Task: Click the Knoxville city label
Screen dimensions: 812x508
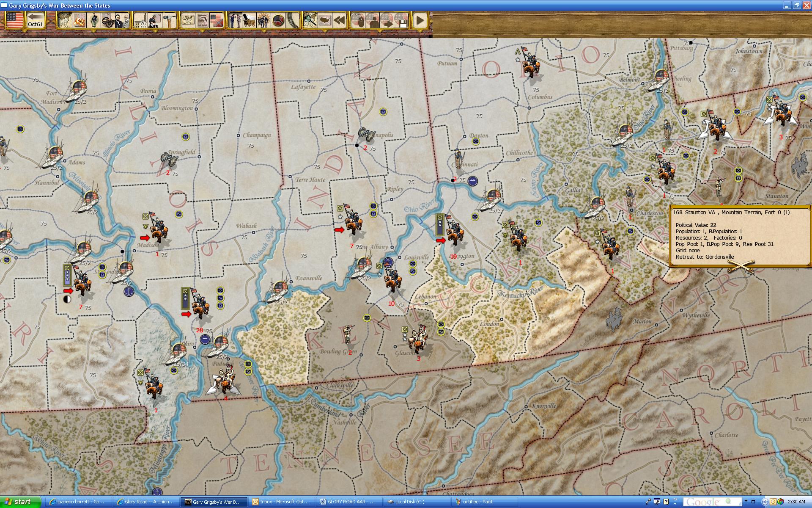Action: click(x=544, y=406)
